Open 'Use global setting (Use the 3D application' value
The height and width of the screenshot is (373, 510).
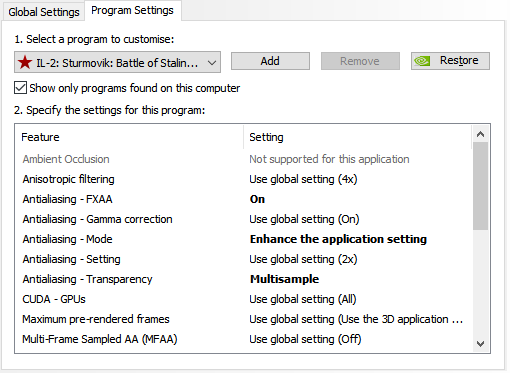[x=356, y=319]
